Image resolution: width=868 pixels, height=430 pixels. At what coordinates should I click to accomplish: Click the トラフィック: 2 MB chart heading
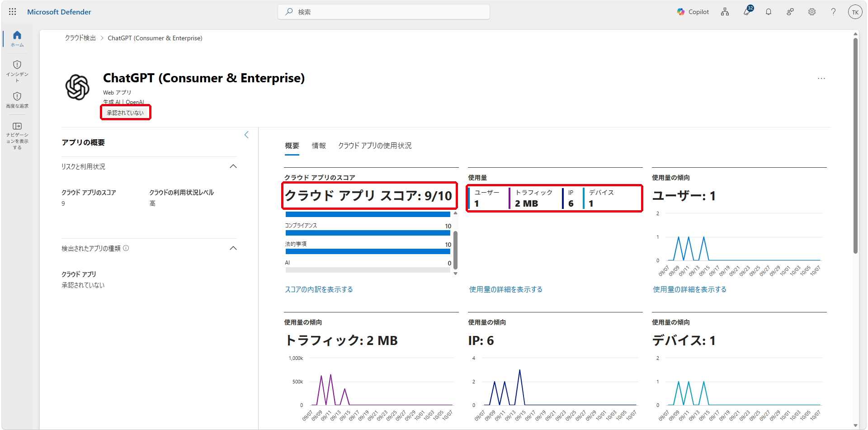342,340
